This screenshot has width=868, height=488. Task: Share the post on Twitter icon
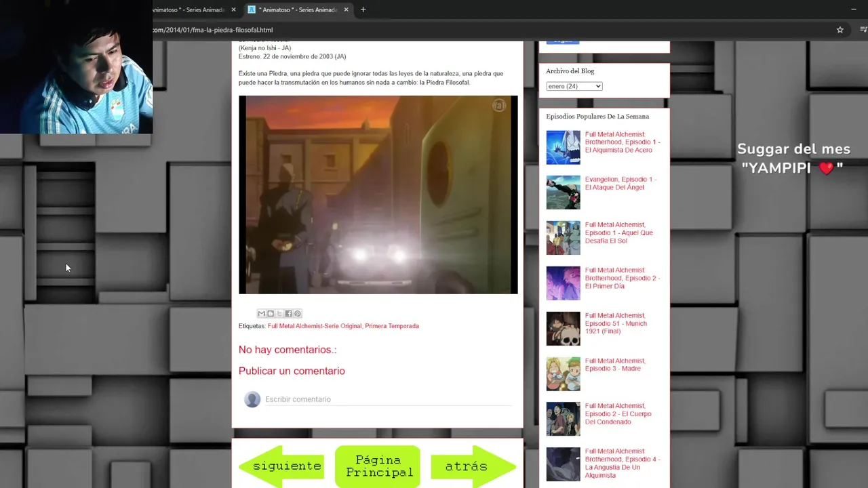pyautogui.click(x=279, y=314)
